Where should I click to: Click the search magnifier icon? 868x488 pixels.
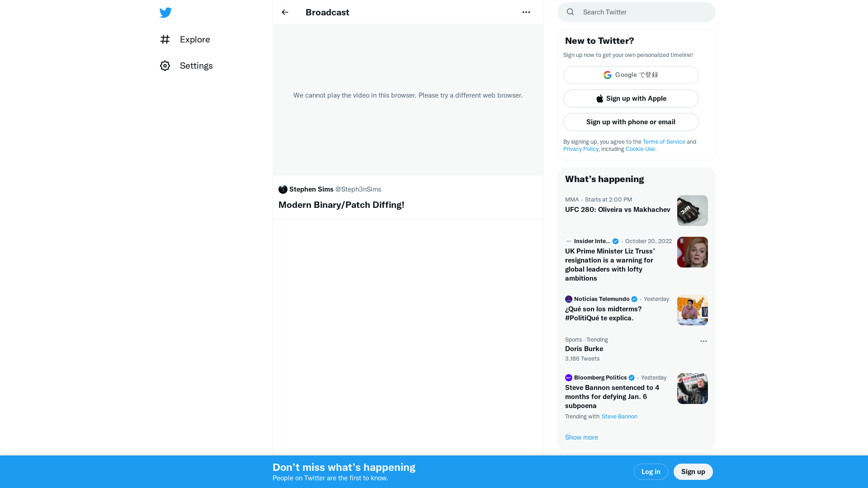570,12
